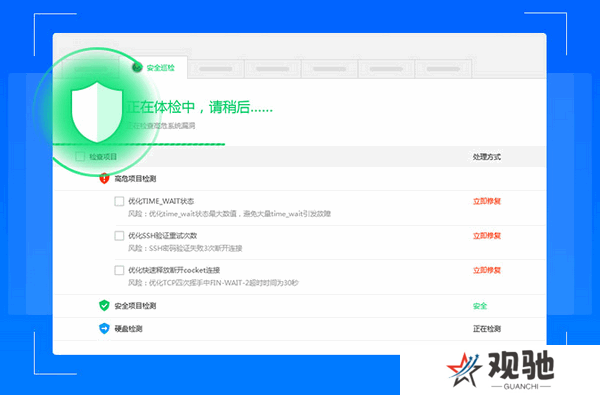The width and height of the screenshot is (600, 395).
Task: Check the 优化快速释放断开socket连接 checkbox
Action: coord(119,270)
